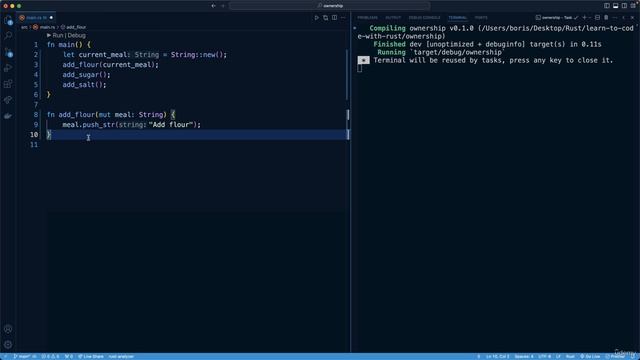Click Live Share in status bar

(91, 356)
